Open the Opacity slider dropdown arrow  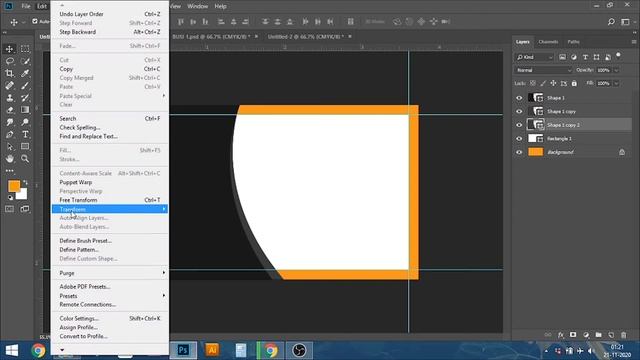[616, 70]
